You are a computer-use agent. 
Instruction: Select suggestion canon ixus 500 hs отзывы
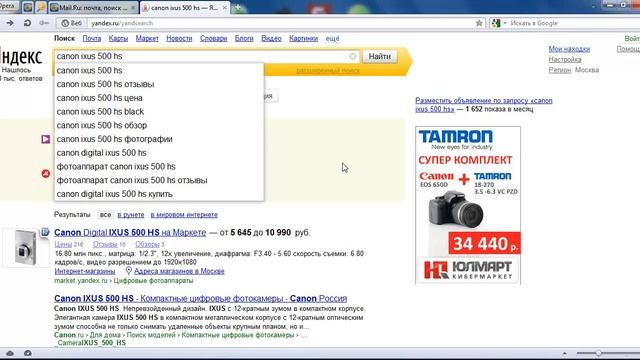[x=159, y=84]
